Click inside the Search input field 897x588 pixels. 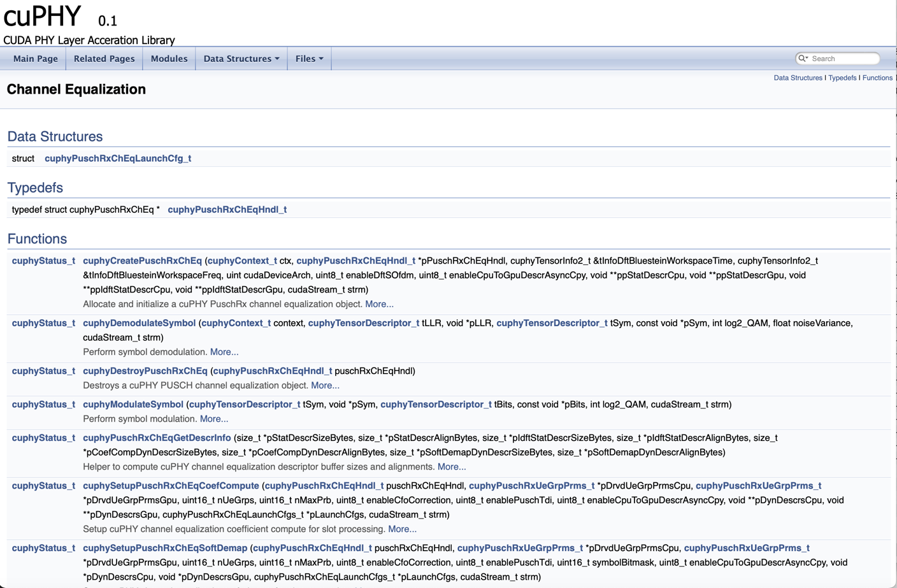click(x=841, y=58)
